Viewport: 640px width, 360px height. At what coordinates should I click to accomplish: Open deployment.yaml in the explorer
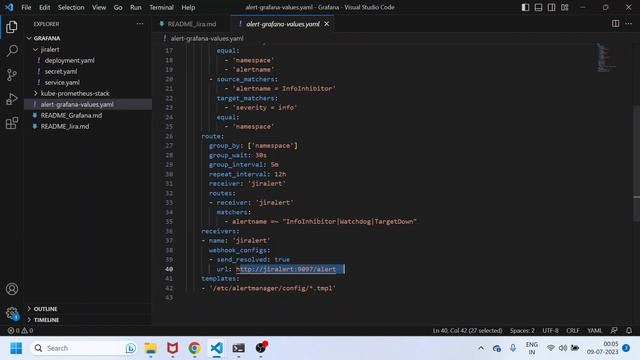tap(69, 60)
